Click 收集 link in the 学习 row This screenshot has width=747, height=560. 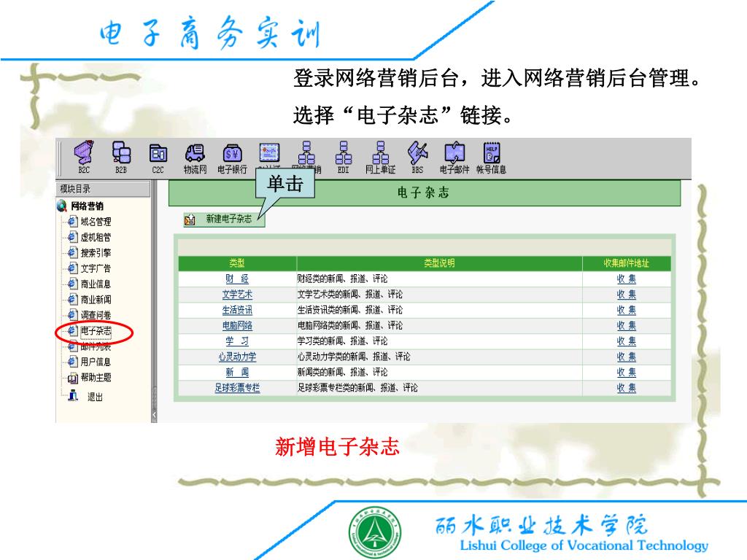click(626, 341)
